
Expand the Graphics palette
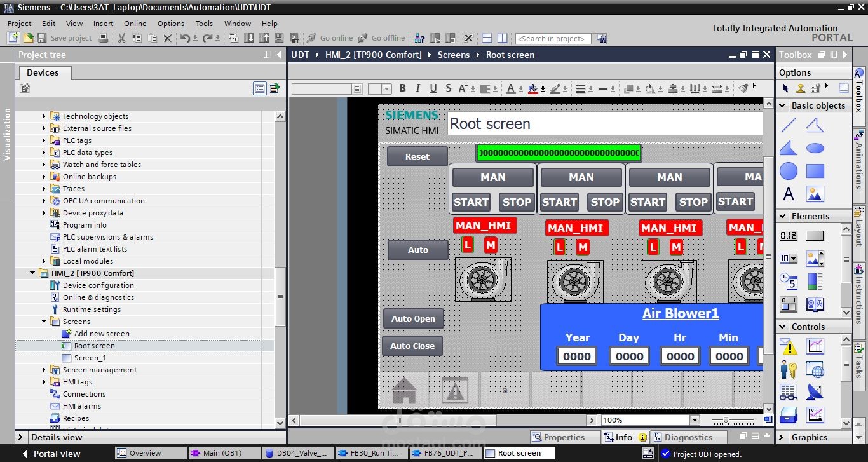coord(782,437)
